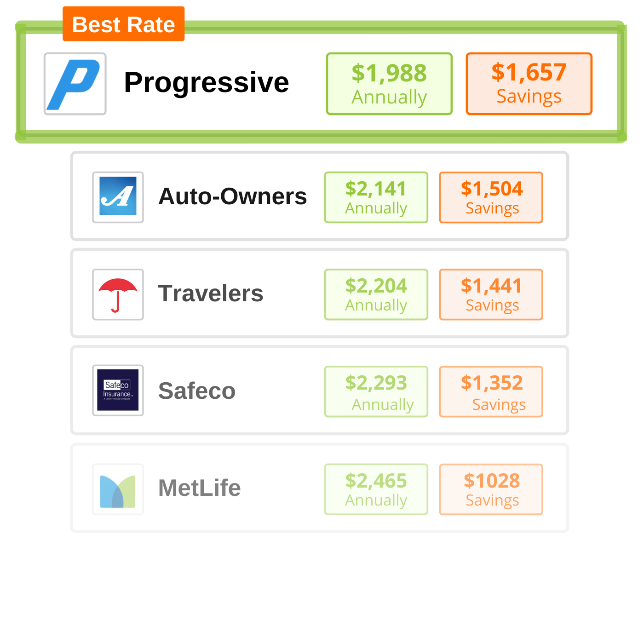Open MetLife $1028 Savings box
The image size is (644, 644).
[x=491, y=489]
